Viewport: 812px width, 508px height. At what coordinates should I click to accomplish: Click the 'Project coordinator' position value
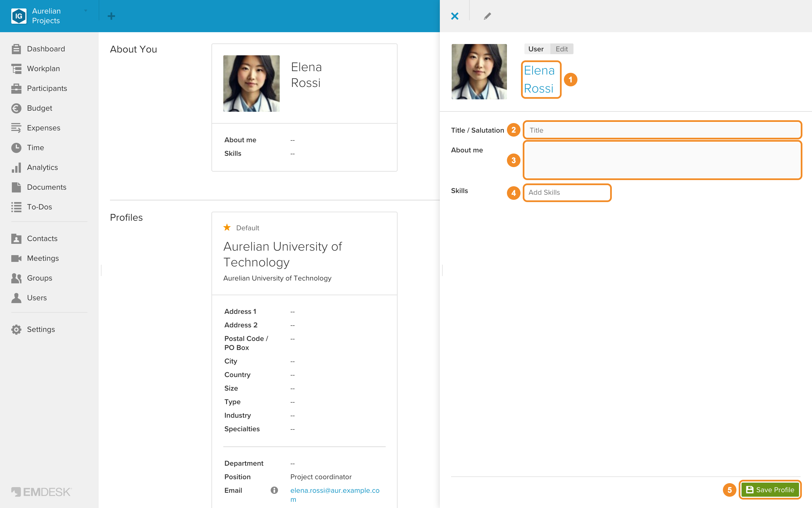(x=321, y=477)
